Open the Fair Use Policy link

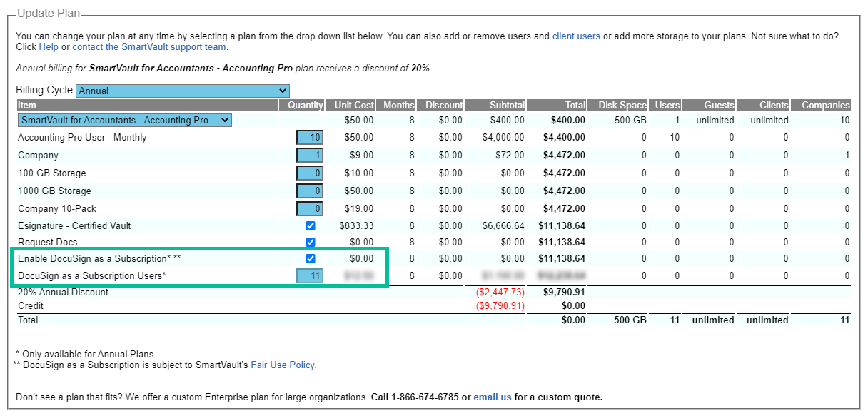pos(283,365)
